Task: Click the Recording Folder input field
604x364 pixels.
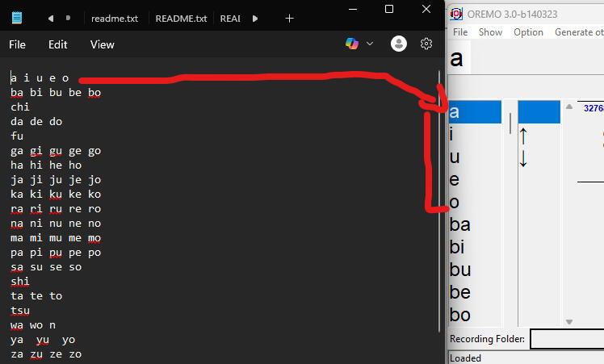Action: point(567,339)
